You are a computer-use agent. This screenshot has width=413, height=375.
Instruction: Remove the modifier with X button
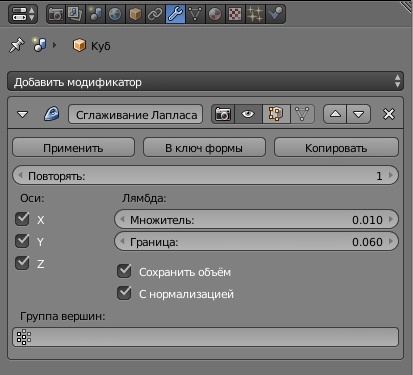(389, 114)
